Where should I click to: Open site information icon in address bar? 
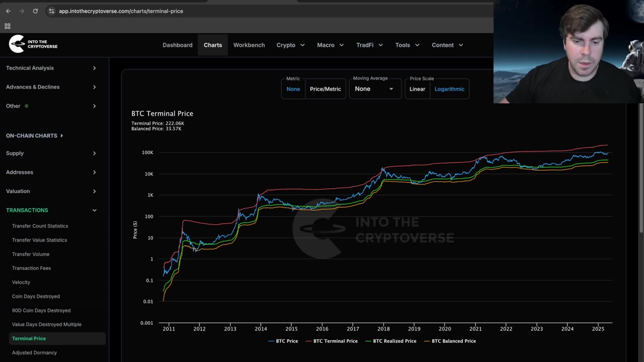click(51, 11)
